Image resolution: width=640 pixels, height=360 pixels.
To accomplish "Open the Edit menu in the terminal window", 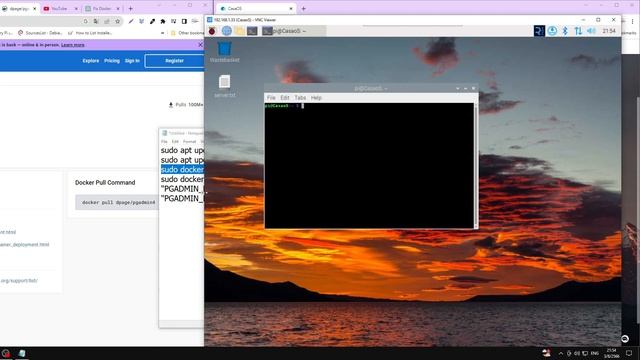I will pos(284,98).
